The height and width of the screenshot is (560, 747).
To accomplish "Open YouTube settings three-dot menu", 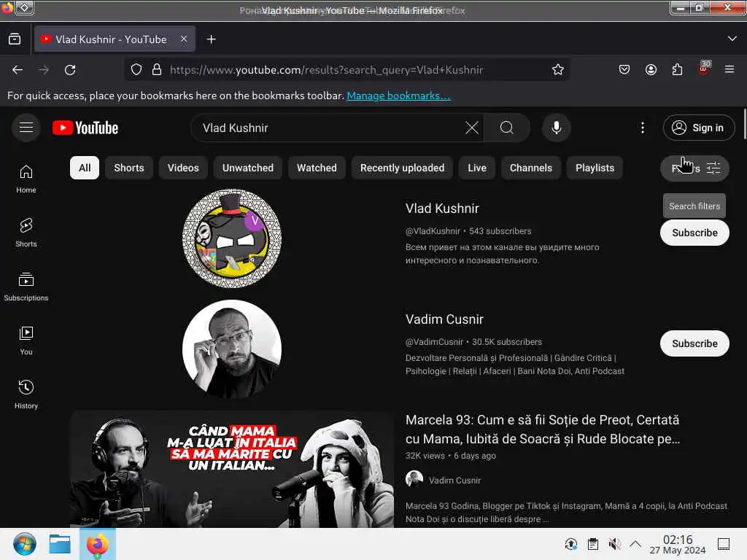I will coord(642,128).
